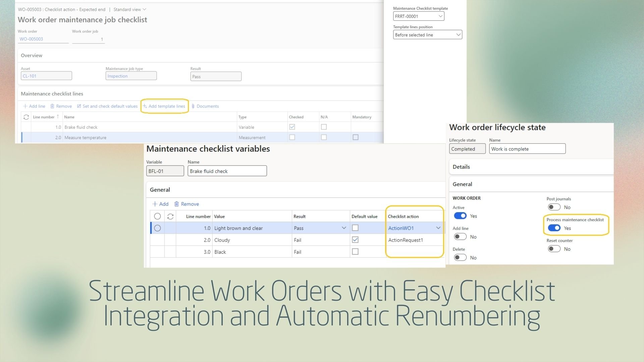Click the refresh/sync icon on checklist lines

coord(26,116)
